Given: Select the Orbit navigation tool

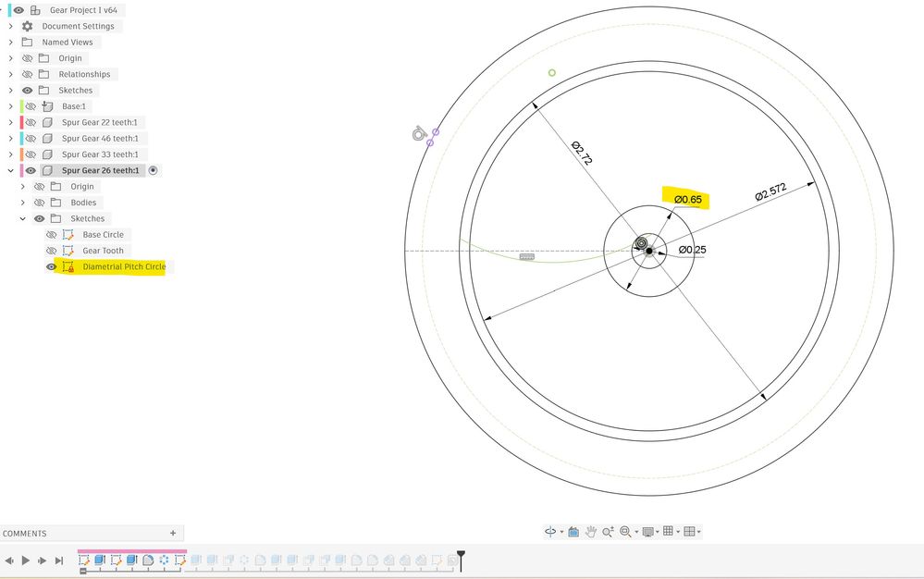Looking at the screenshot, I should [x=550, y=531].
